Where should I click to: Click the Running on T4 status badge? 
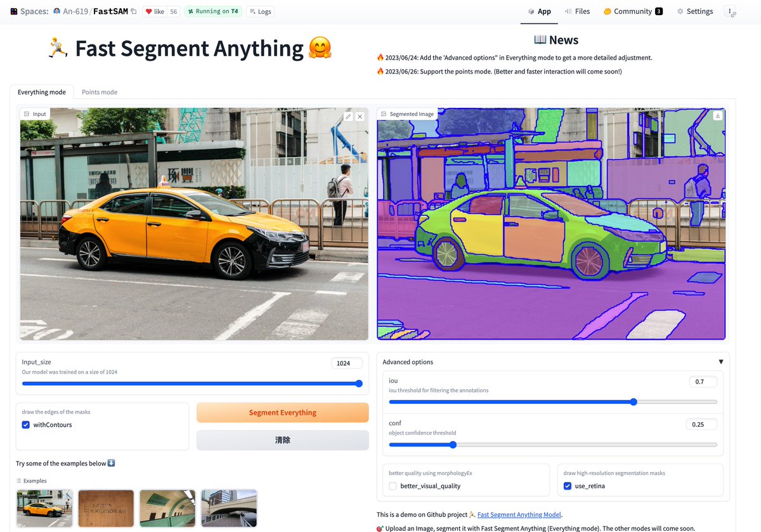213,11
